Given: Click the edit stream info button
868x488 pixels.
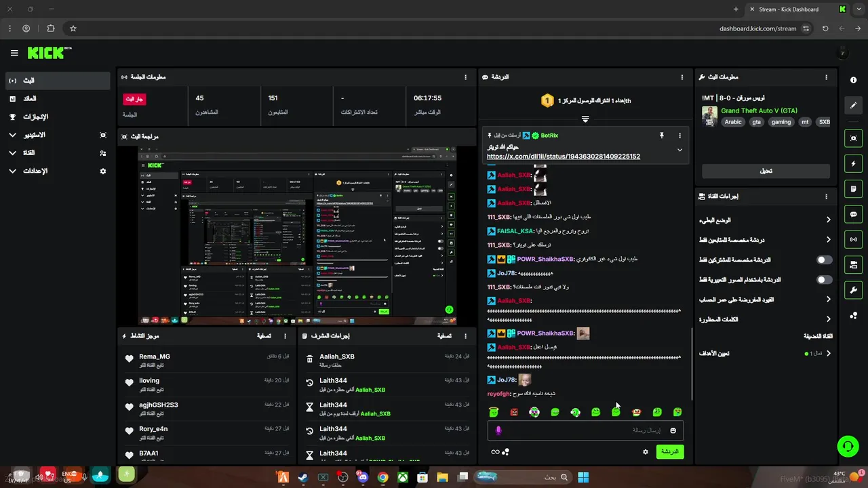Looking at the screenshot, I should click(766, 171).
